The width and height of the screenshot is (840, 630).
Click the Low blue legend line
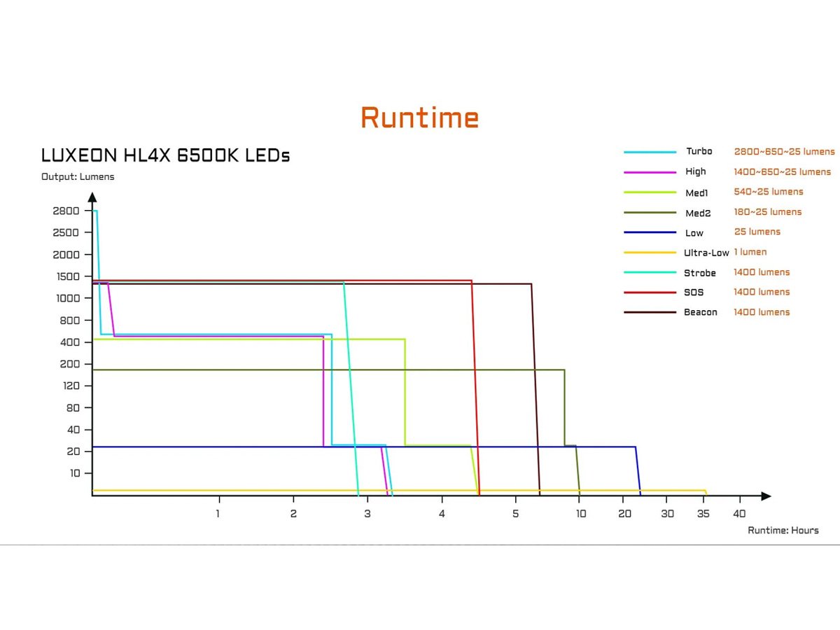650,232
